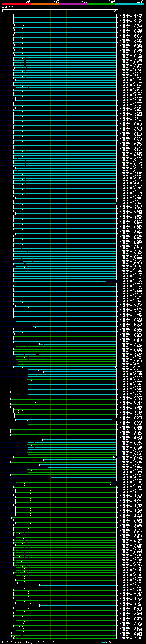The image size is (146, 644).
Task: Open the UniRef100_Q6T705 hit
Action: pyautogui.click(x=131, y=20)
